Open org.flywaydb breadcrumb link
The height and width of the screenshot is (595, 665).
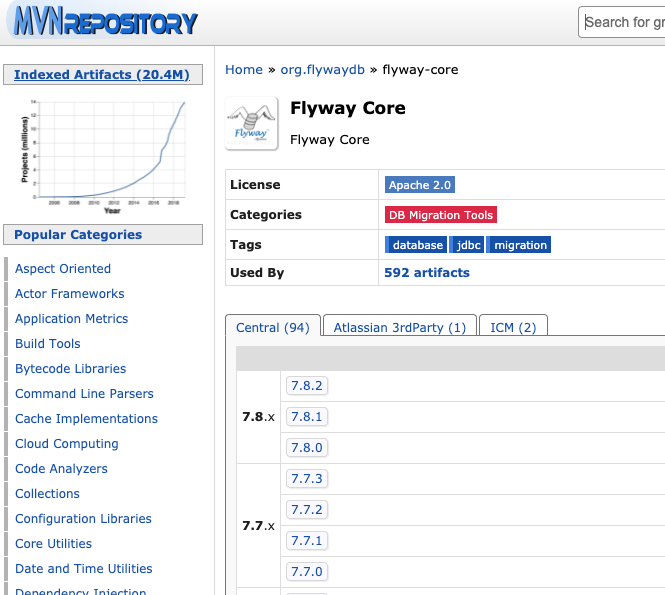322,70
